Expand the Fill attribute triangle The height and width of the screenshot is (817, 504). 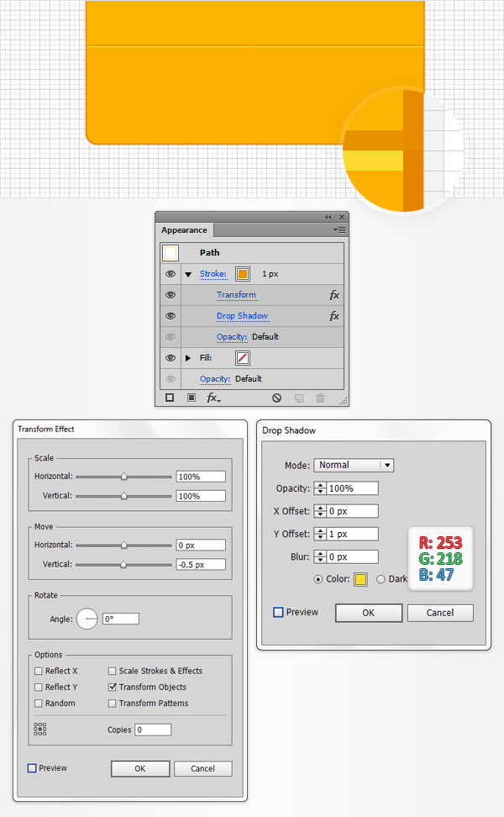pos(188,357)
